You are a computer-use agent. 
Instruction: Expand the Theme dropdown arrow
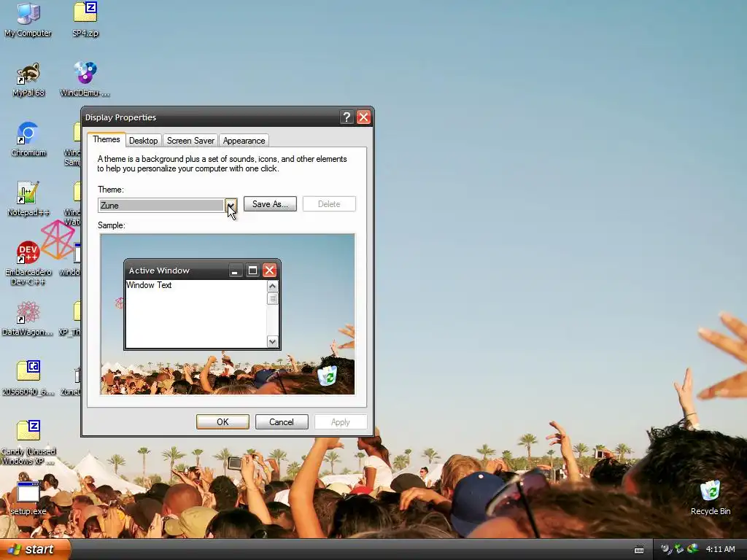(x=231, y=205)
